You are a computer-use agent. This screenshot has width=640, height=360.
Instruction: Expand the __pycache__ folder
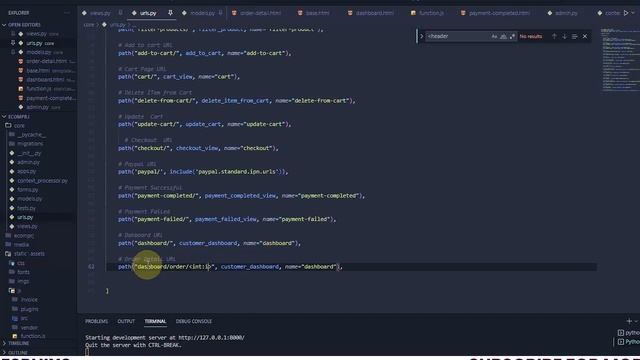pyautogui.click(x=31, y=135)
